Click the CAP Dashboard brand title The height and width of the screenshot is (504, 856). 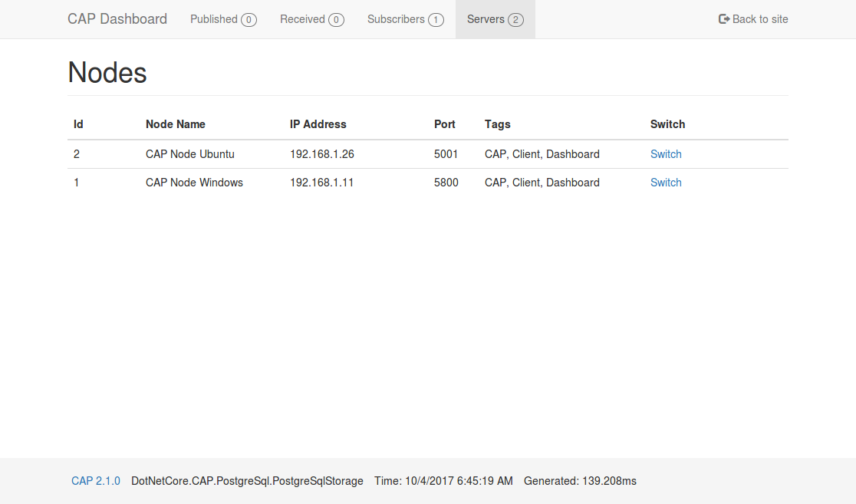(117, 19)
